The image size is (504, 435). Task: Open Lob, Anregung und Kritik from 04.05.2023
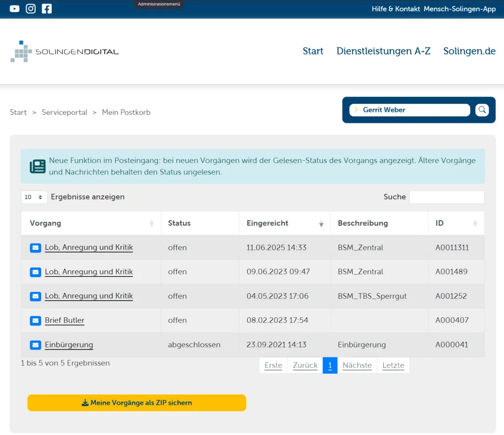(x=89, y=296)
